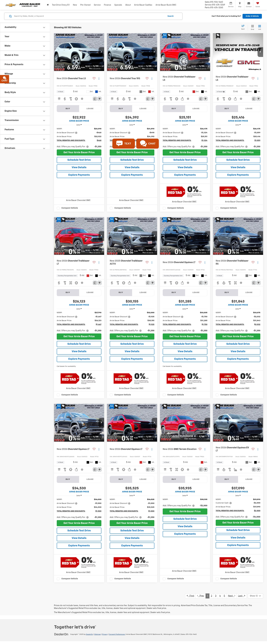Click Explore Payments for $35,935 Terrain
This screenshot has width=267, height=644.
(185, 534)
